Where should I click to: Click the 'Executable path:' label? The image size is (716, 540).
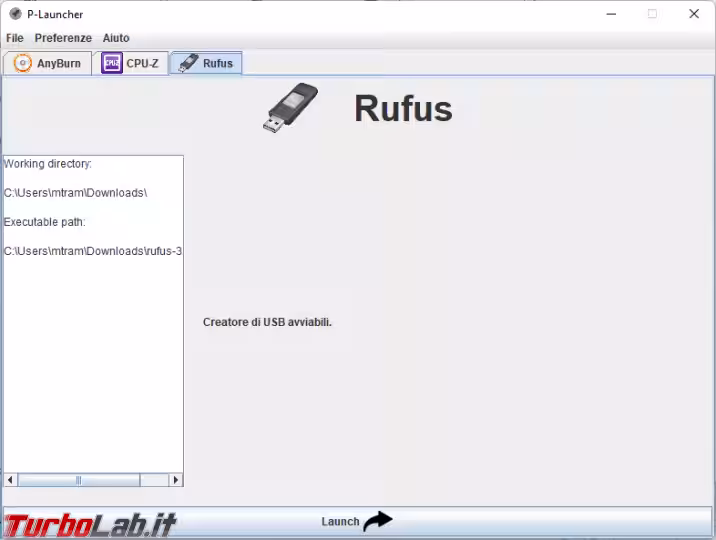[x=45, y=222]
